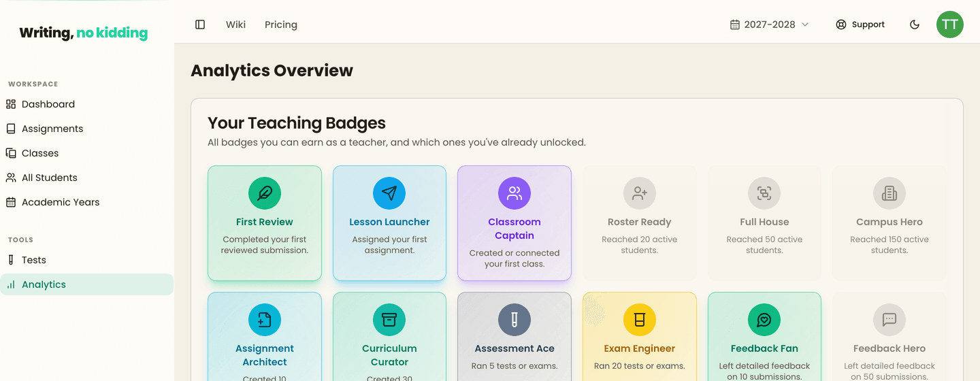980x381 pixels.
Task: Select the Assignment Architect badge title
Action: (x=265, y=355)
